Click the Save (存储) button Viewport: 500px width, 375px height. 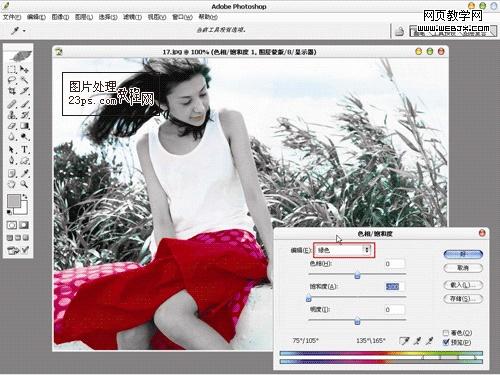[x=463, y=299]
